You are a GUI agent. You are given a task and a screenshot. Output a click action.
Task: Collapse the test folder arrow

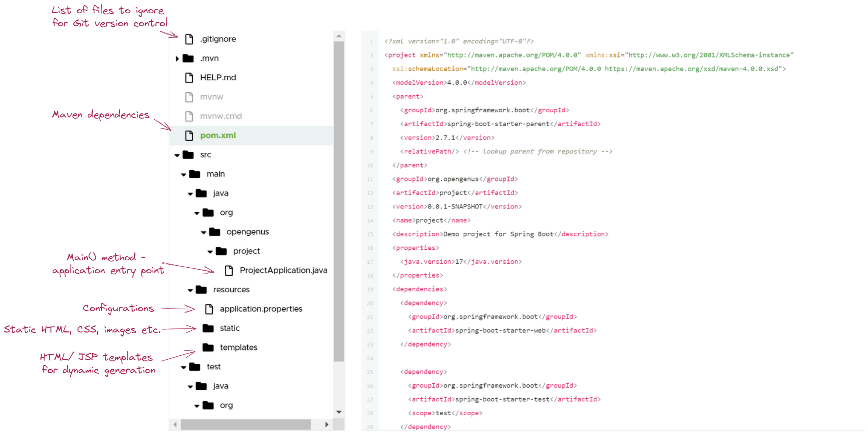(x=184, y=367)
